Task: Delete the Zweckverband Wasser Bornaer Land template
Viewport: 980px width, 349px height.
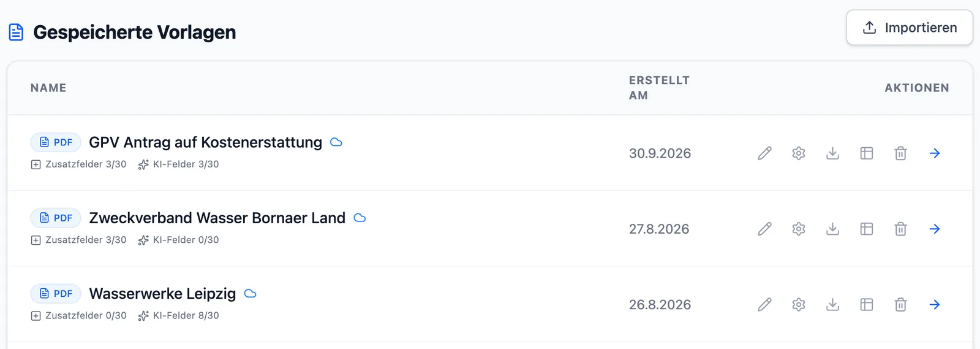Action: click(900, 229)
